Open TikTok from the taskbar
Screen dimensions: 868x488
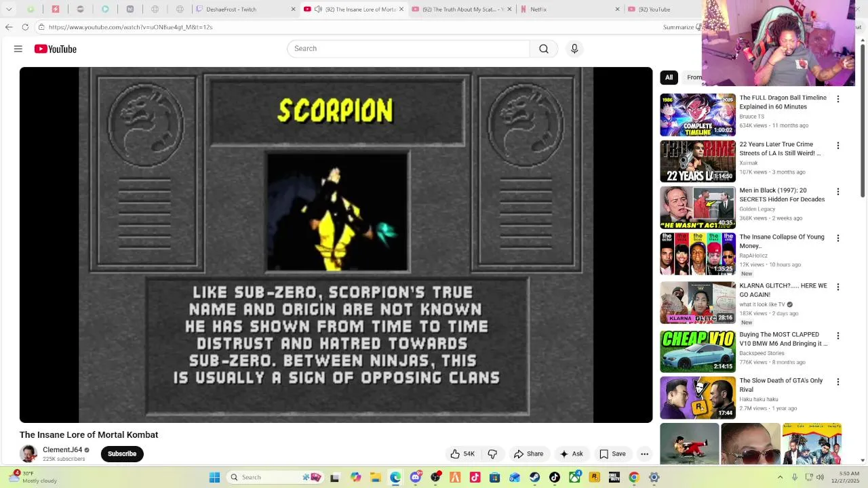(555, 477)
